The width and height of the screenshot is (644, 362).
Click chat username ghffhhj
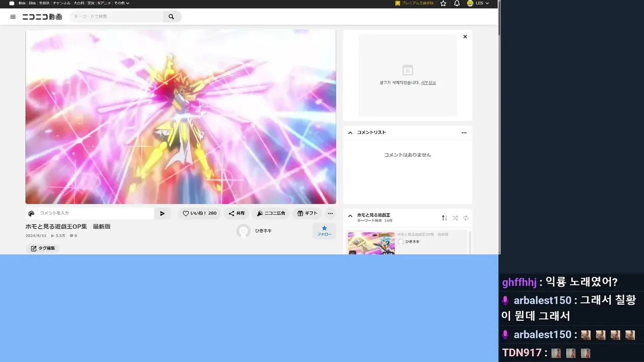coord(519,282)
